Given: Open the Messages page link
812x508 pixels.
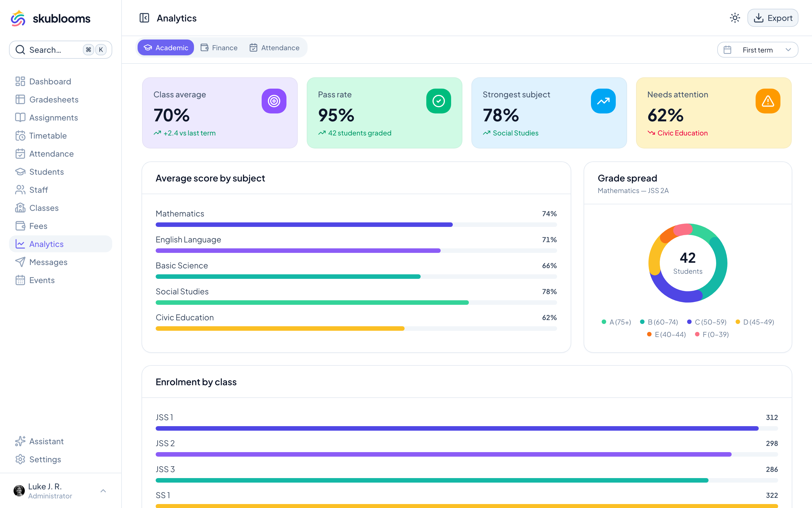Looking at the screenshot, I should tap(60, 262).
